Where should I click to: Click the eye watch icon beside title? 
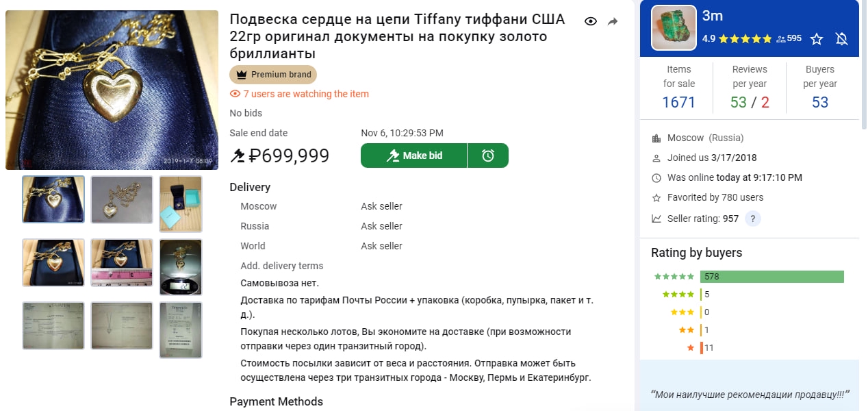point(591,21)
